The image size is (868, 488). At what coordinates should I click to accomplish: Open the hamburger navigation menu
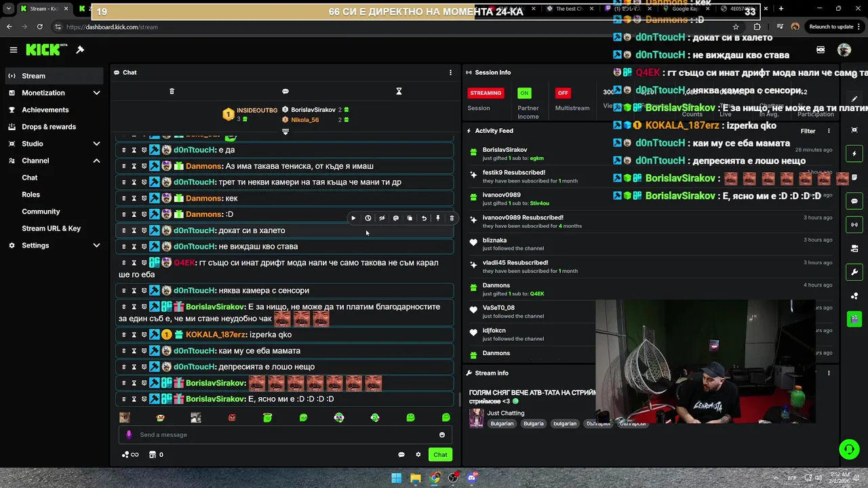[13, 49]
